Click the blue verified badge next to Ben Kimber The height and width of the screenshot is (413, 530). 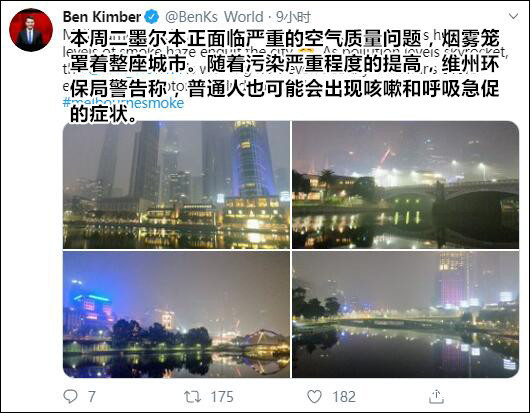151,17
